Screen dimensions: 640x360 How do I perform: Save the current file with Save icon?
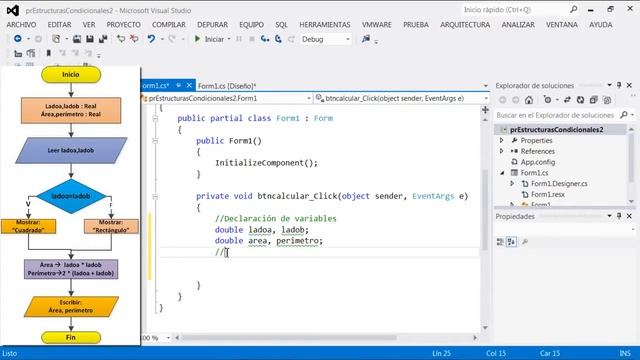pos(90,39)
